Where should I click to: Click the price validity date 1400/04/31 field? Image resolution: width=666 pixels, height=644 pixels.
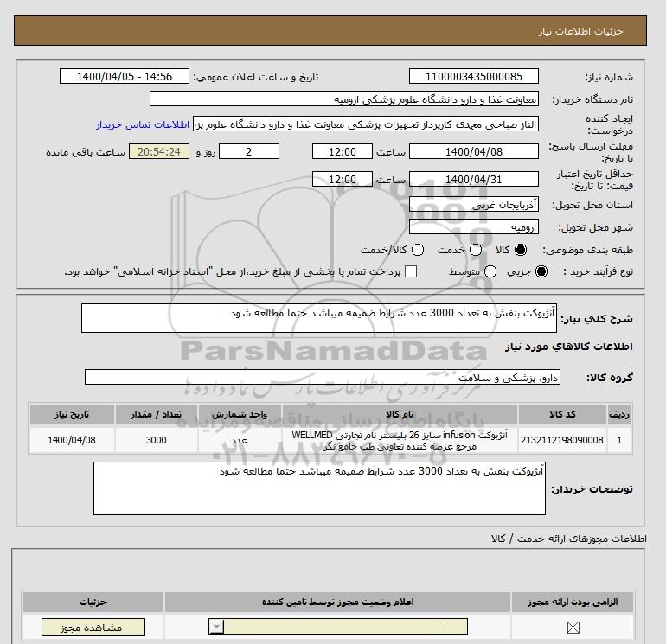[472, 180]
